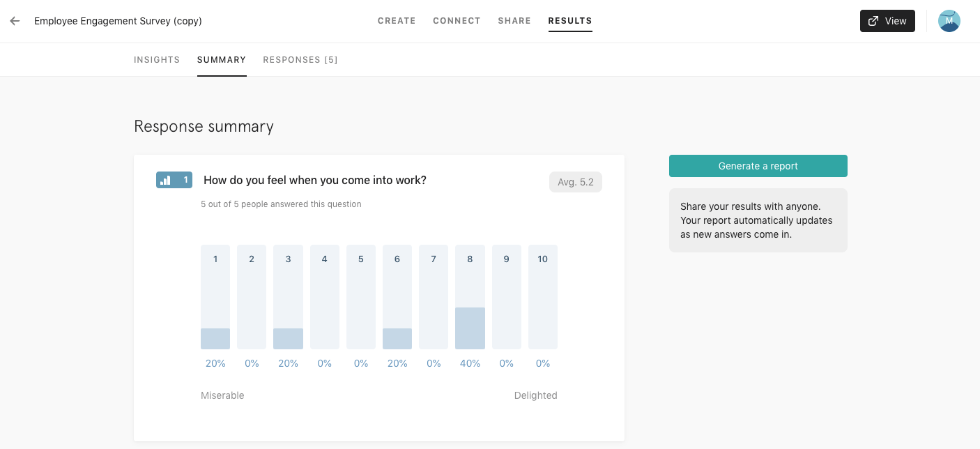Viewport: 980px width, 449px height.
Task: Open the Insights tab
Action: click(x=157, y=60)
